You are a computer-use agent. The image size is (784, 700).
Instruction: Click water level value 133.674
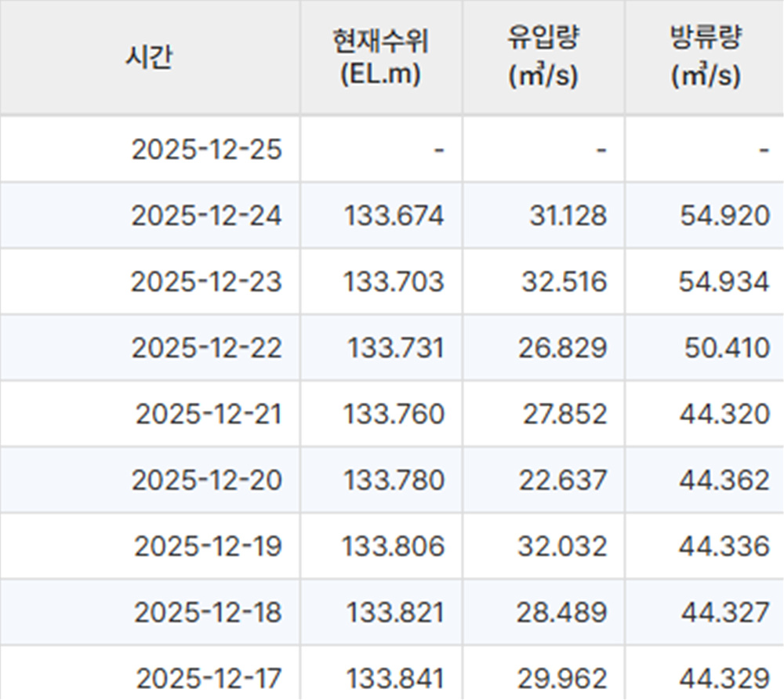(394, 216)
